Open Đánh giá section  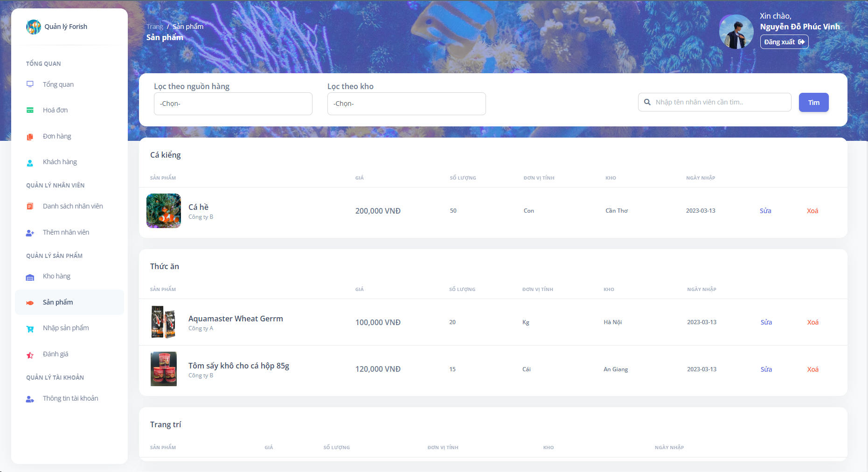[x=69, y=354]
